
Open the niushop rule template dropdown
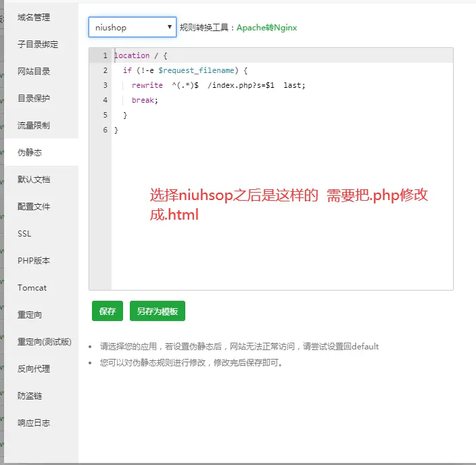pyautogui.click(x=133, y=28)
